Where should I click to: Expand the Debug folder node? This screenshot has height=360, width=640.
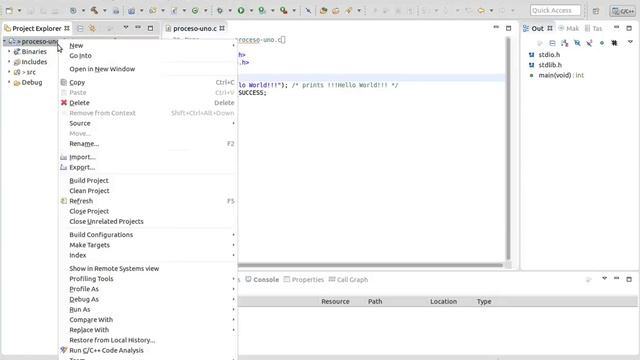[9, 82]
